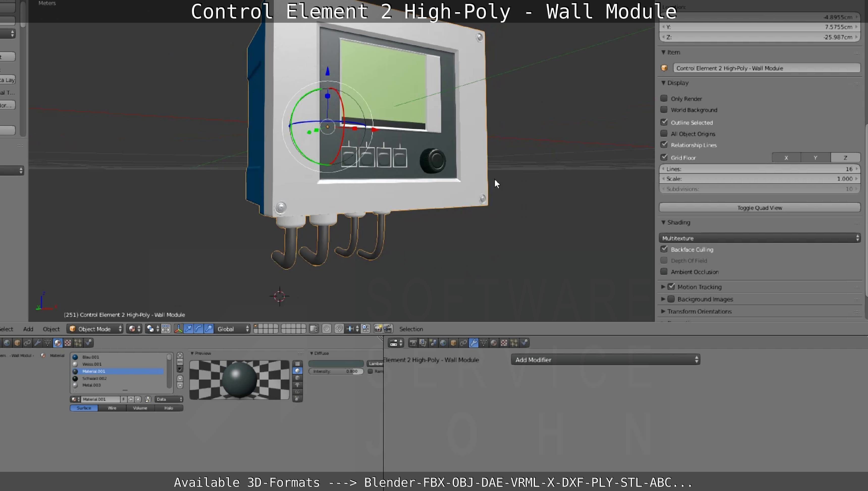Open Scene tab icon in modifier properties editor
868x491 pixels.
[433, 343]
